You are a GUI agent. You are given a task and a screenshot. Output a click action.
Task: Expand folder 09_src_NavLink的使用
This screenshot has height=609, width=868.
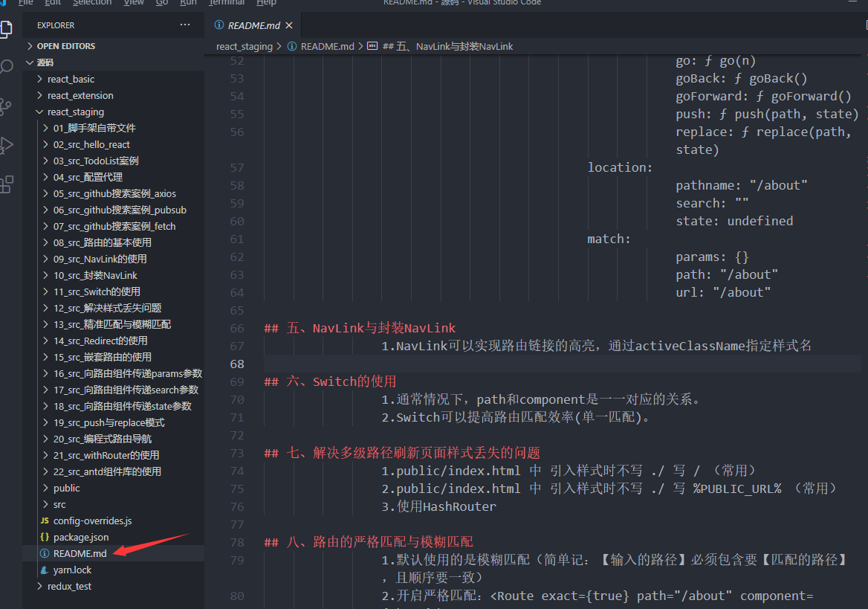coord(45,259)
